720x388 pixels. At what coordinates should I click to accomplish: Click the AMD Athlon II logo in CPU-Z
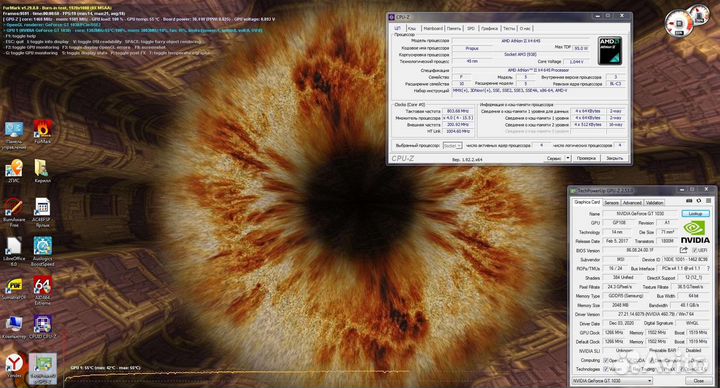click(610, 51)
